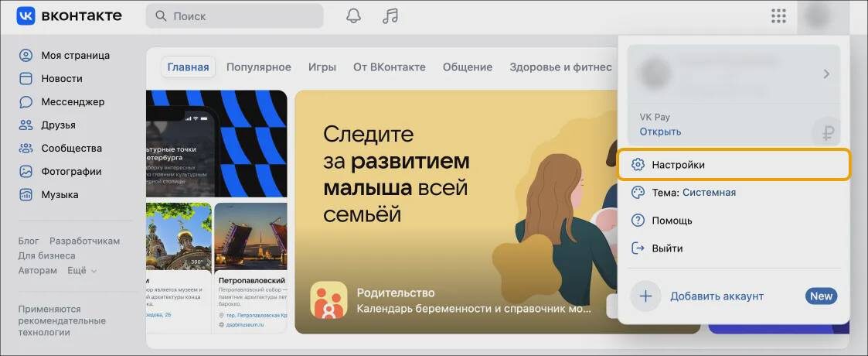
Task: Click the question mark icon for Помощь
Action: click(x=638, y=220)
